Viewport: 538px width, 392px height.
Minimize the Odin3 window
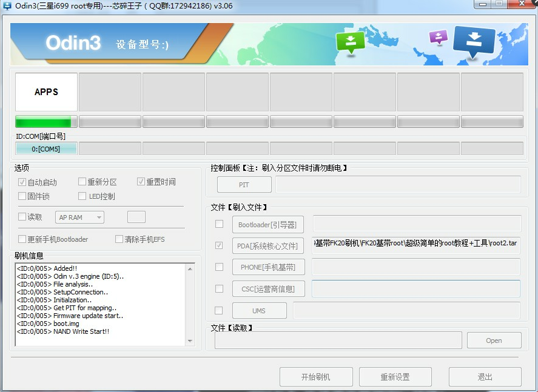[x=483, y=4]
